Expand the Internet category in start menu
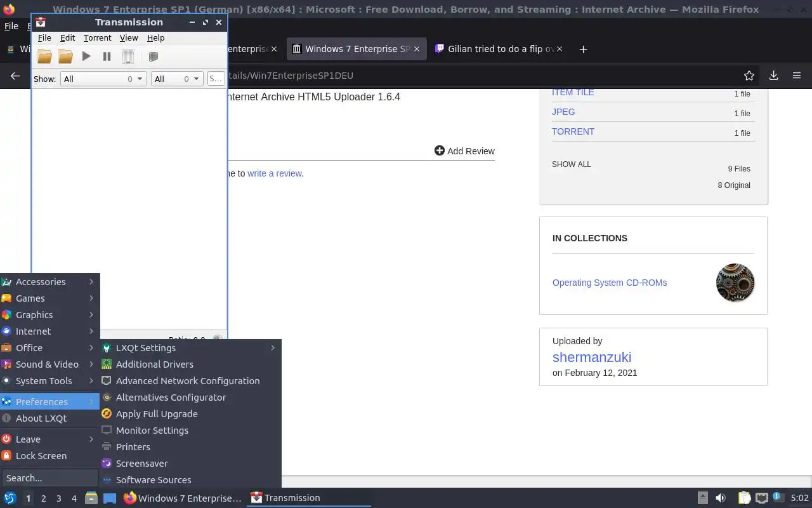Screen dimensions: 812x508 (x=49, y=331)
